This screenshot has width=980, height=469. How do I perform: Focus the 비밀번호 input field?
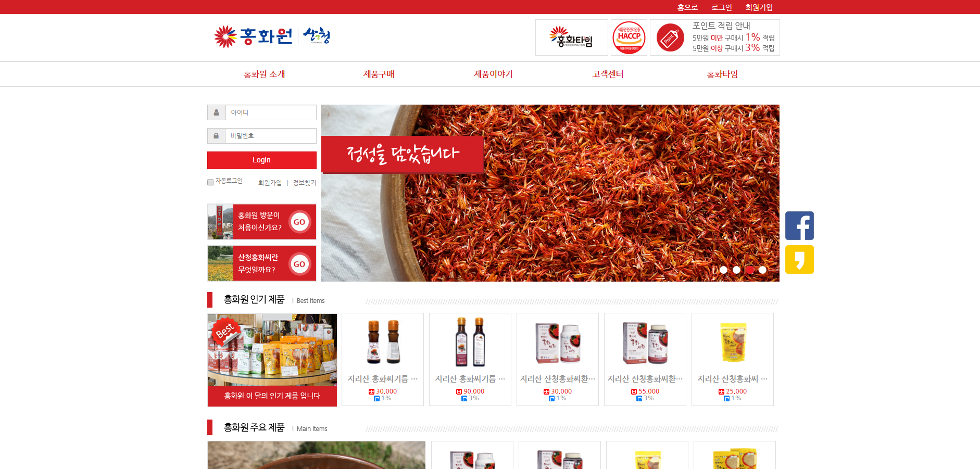click(271, 136)
